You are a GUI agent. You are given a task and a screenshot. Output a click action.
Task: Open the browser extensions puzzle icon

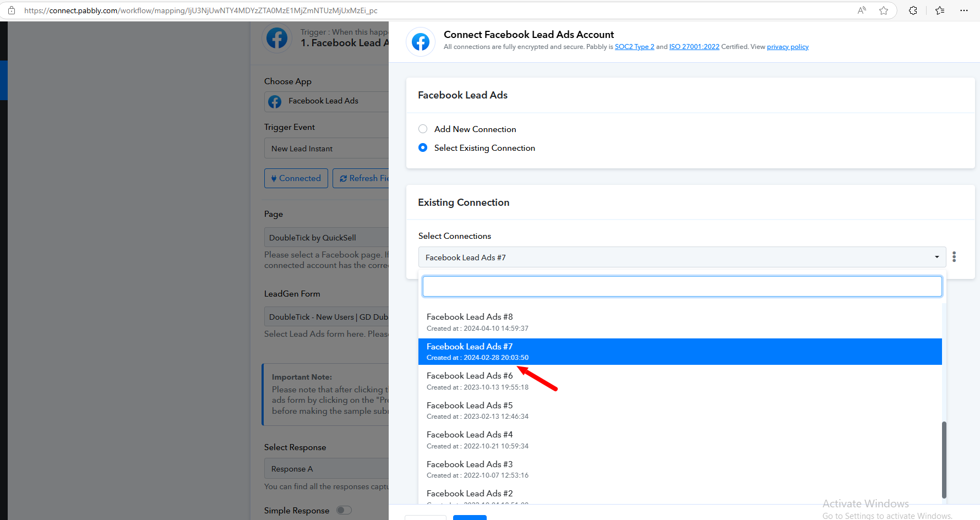(x=913, y=10)
